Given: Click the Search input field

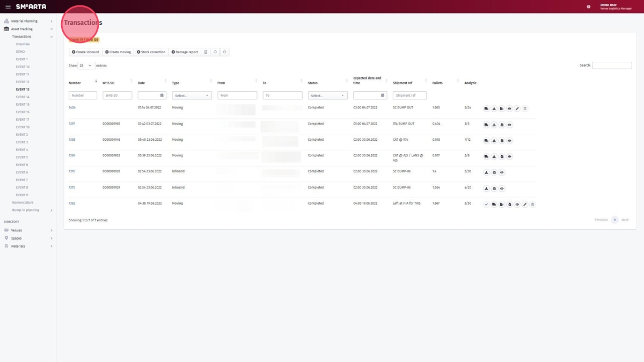Looking at the screenshot, I should (x=612, y=66).
